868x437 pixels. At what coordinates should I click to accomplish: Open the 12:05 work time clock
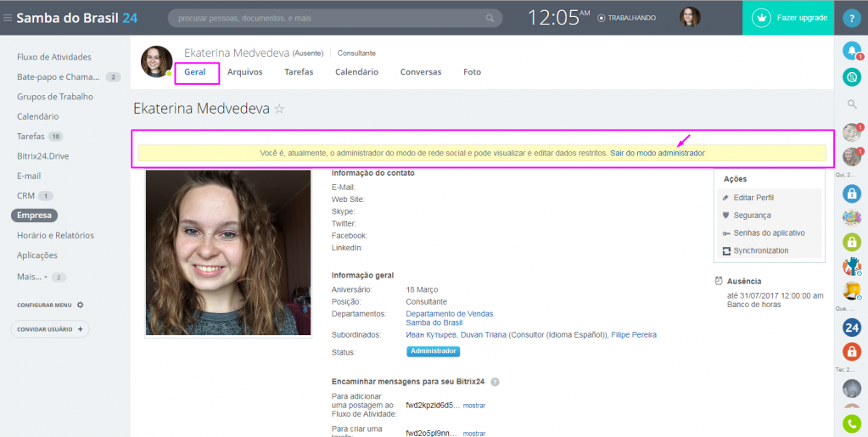558,18
